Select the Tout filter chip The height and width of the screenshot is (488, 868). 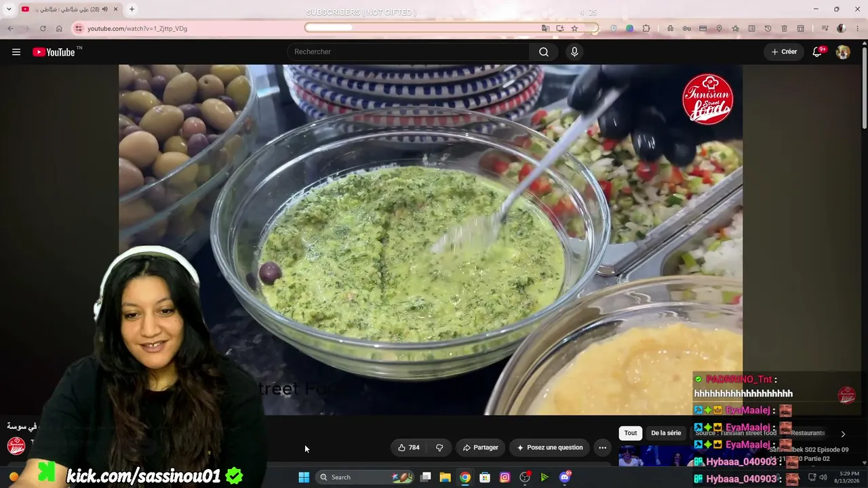(x=631, y=433)
